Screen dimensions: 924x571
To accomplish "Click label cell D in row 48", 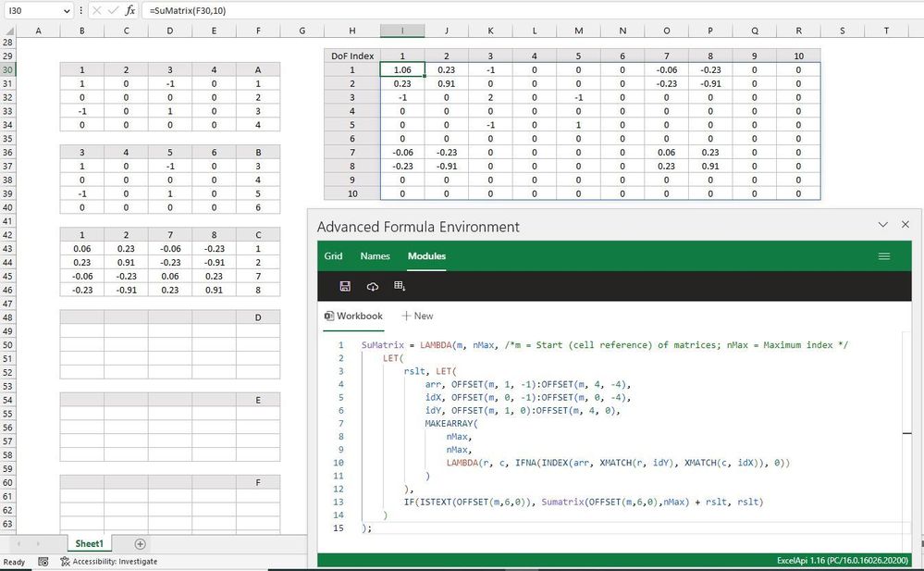I will [258, 317].
